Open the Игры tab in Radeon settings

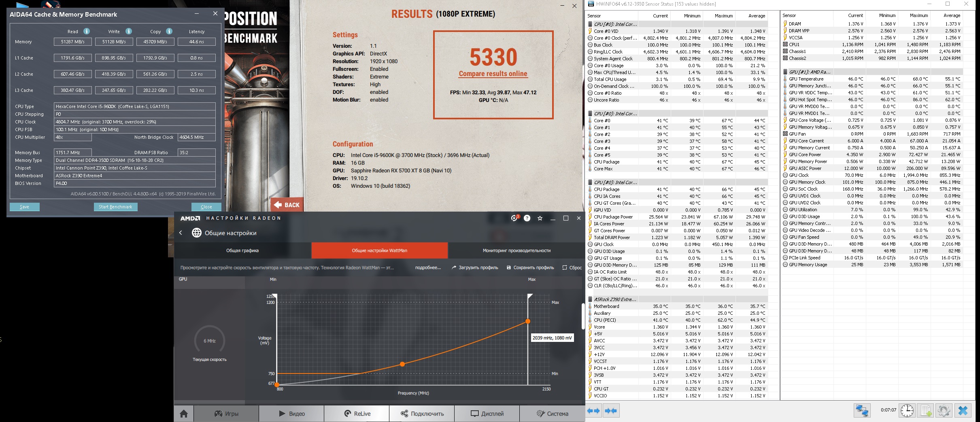pyautogui.click(x=226, y=414)
